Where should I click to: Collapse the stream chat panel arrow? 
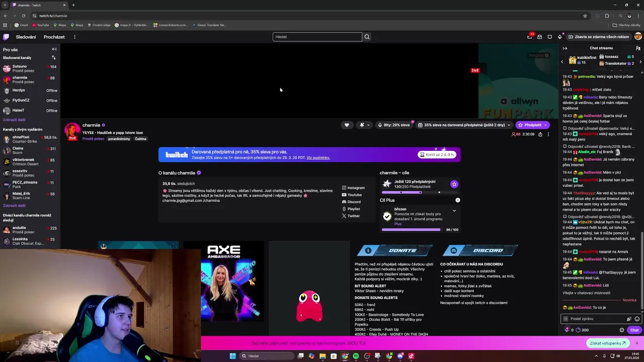click(x=565, y=48)
